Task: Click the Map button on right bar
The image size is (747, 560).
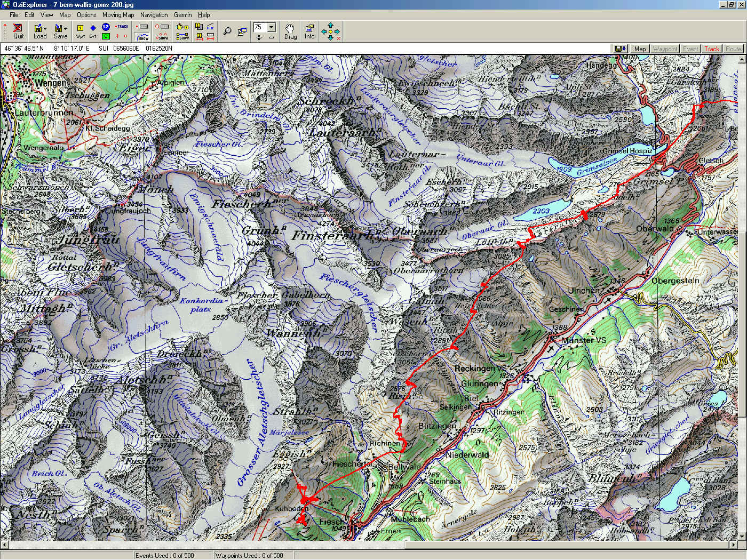Action: (x=640, y=49)
